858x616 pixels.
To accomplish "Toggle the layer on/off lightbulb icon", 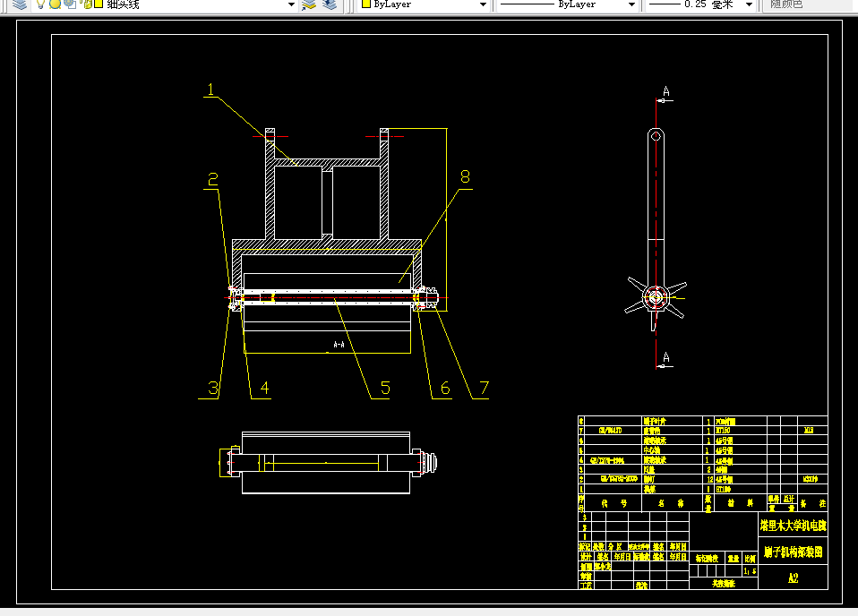I will [x=40, y=4].
